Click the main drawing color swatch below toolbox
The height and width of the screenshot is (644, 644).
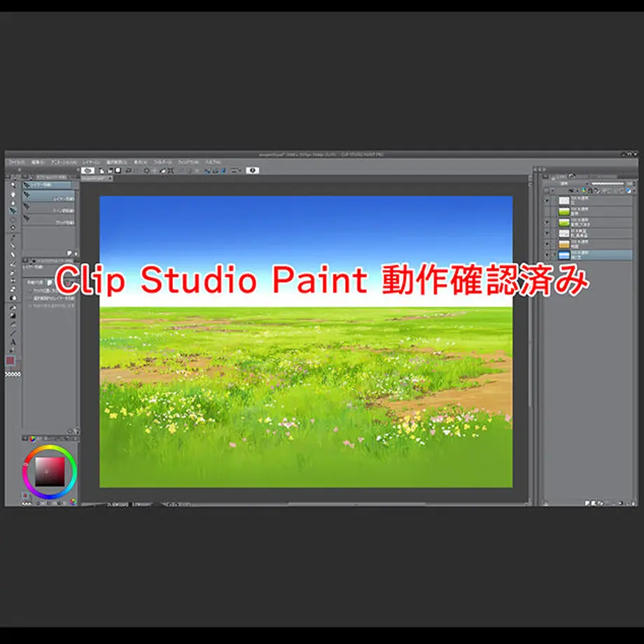(x=10, y=360)
